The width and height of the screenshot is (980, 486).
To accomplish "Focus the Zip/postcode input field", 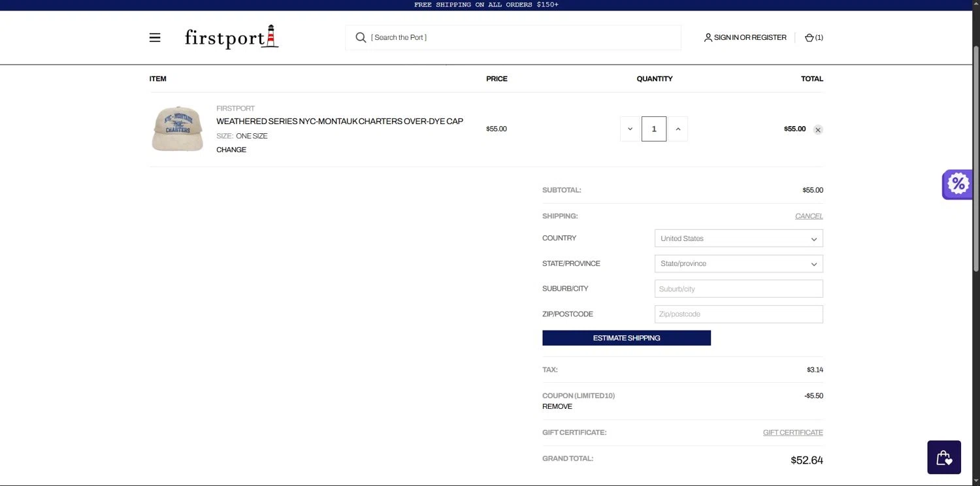I will [739, 314].
